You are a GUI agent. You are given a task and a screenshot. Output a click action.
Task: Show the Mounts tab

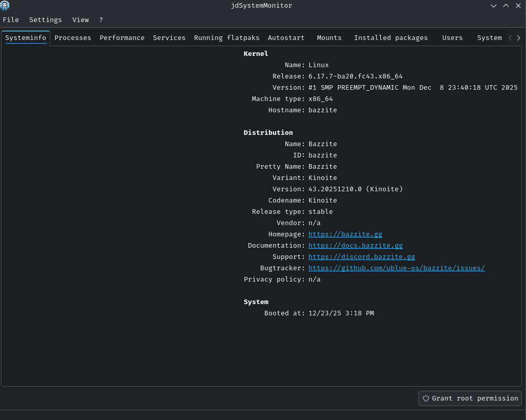tap(329, 37)
